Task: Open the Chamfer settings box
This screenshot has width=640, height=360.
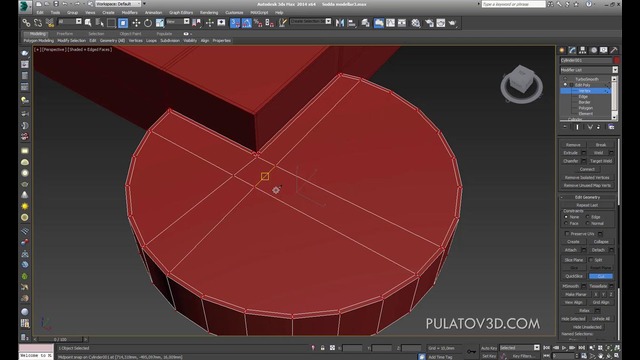Action: [584, 161]
